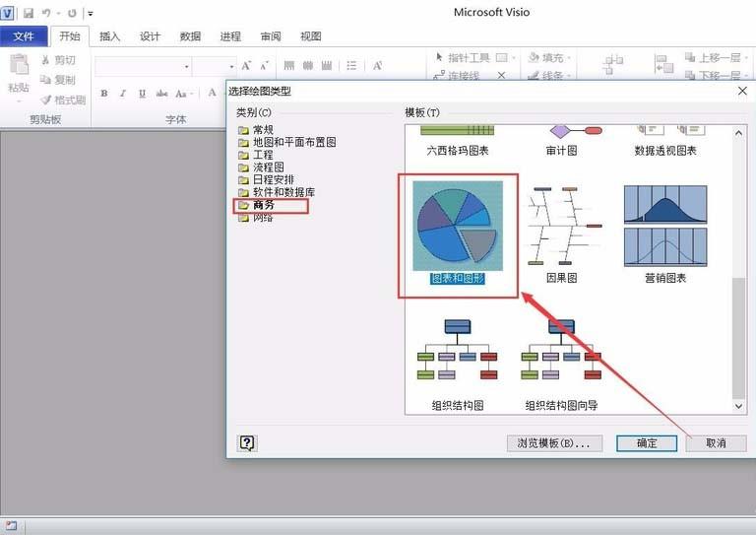
Task: Apply bullet list formatting
Action: (x=351, y=66)
